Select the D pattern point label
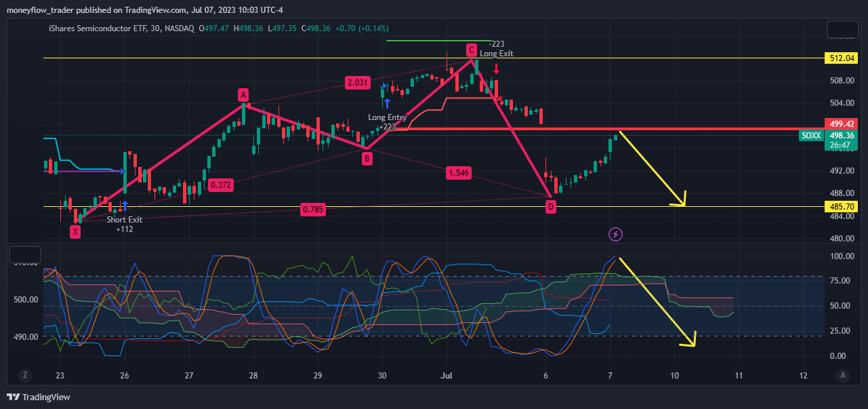Viewport: 868px width, 409px height. pyautogui.click(x=550, y=206)
